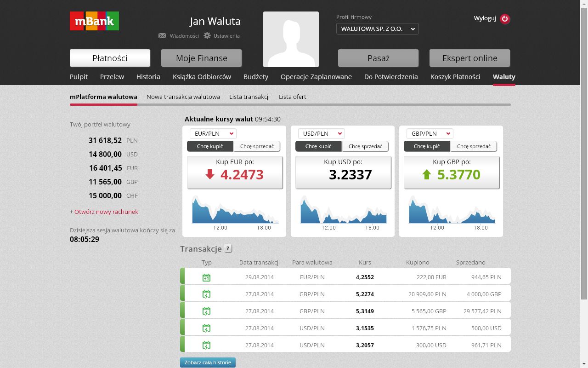This screenshot has height=368, width=588.
Task: Open the EUR/PLN currency pair dropdown
Action: (x=213, y=133)
